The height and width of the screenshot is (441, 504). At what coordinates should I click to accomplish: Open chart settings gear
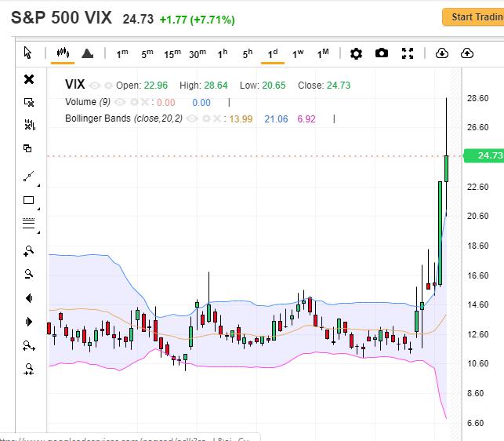pyautogui.click(x=356, y=53)
